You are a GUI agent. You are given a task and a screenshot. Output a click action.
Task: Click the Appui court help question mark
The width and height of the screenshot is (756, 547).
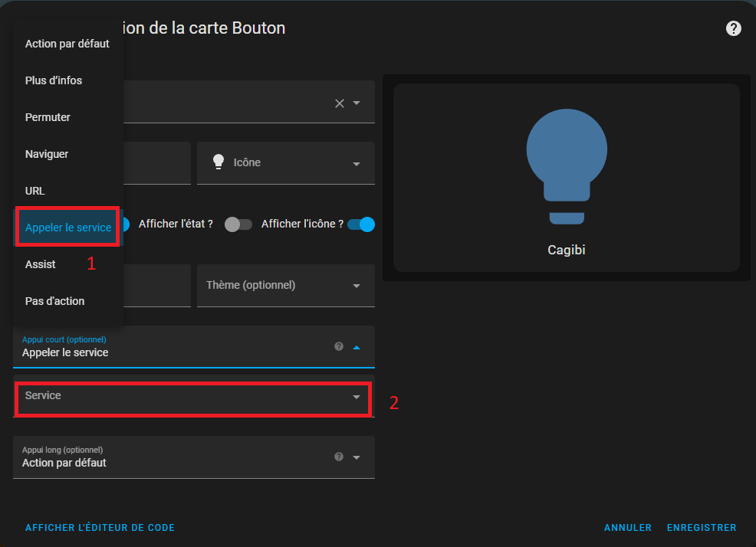click(339, 346)
